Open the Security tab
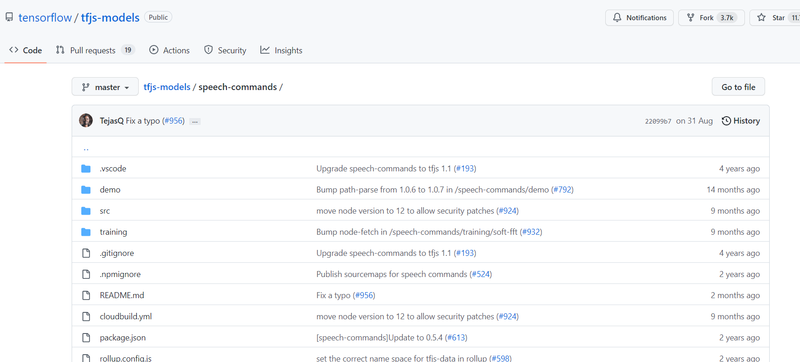The height and width of the screenshot is (362, 800). click(225, 50)
